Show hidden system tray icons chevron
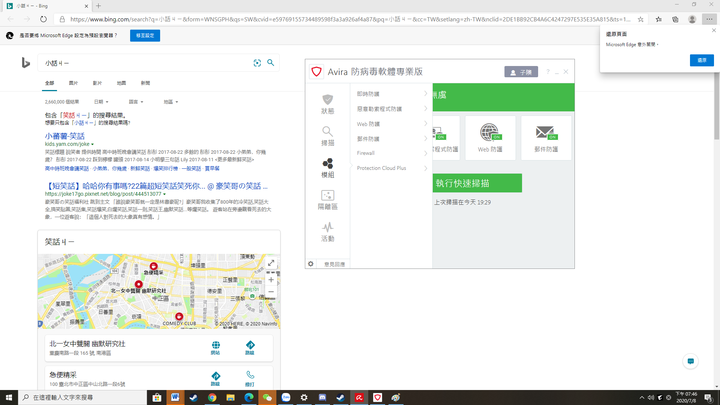This screenshot has height=405, width=720. point(641,398)
